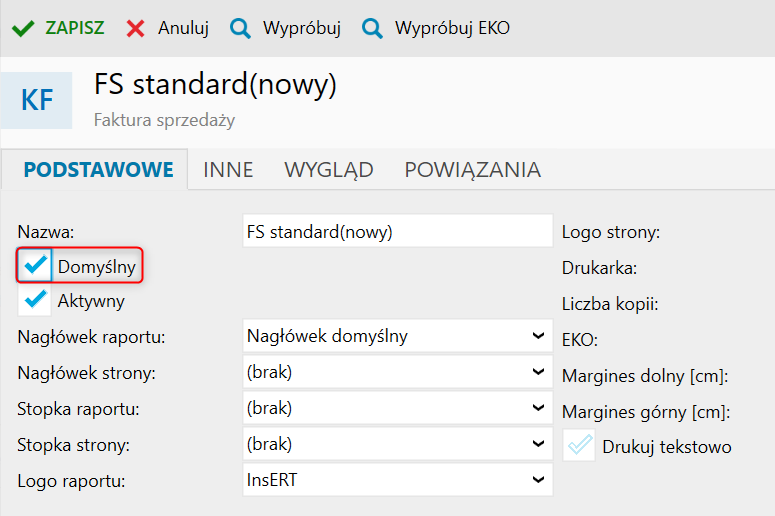The image size is (775, 516).
Task: Switch to the INNE tab
Action: point(228,170)
